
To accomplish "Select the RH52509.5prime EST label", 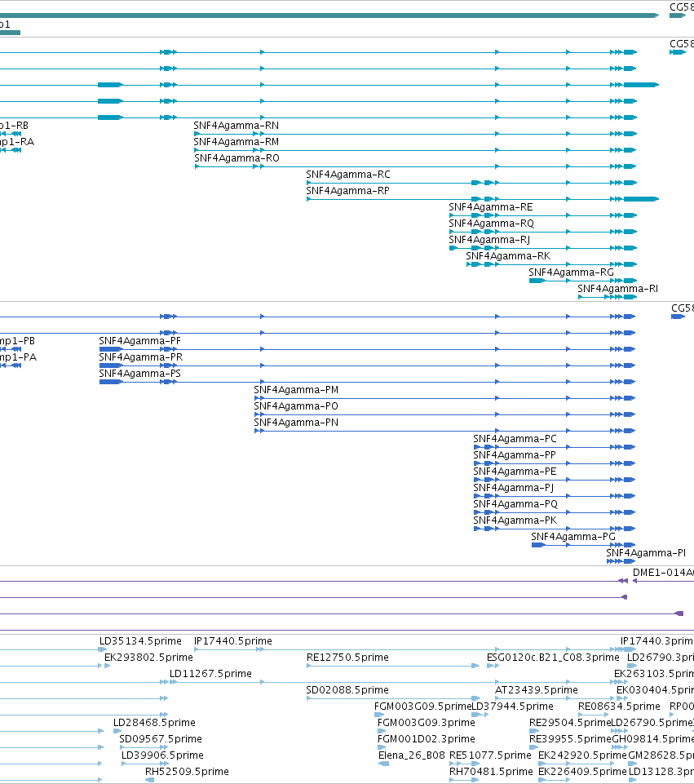I will coord(187,772).
